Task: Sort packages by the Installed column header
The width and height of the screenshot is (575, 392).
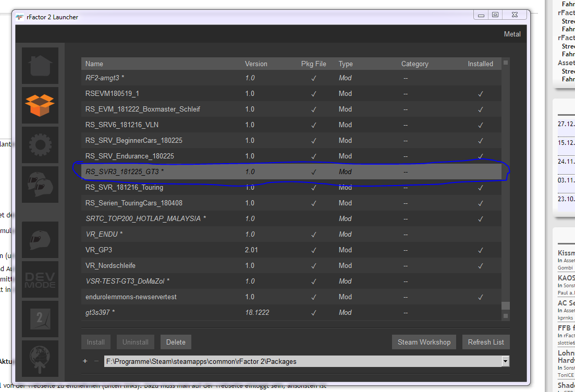Action: [x=480, y=64]
